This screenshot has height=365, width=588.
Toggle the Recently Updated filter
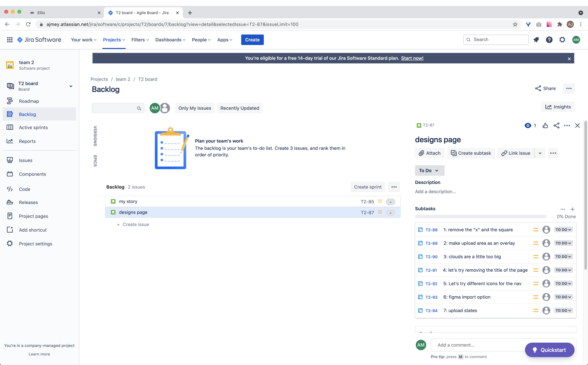pyautogui.click(x=240, y=108)
